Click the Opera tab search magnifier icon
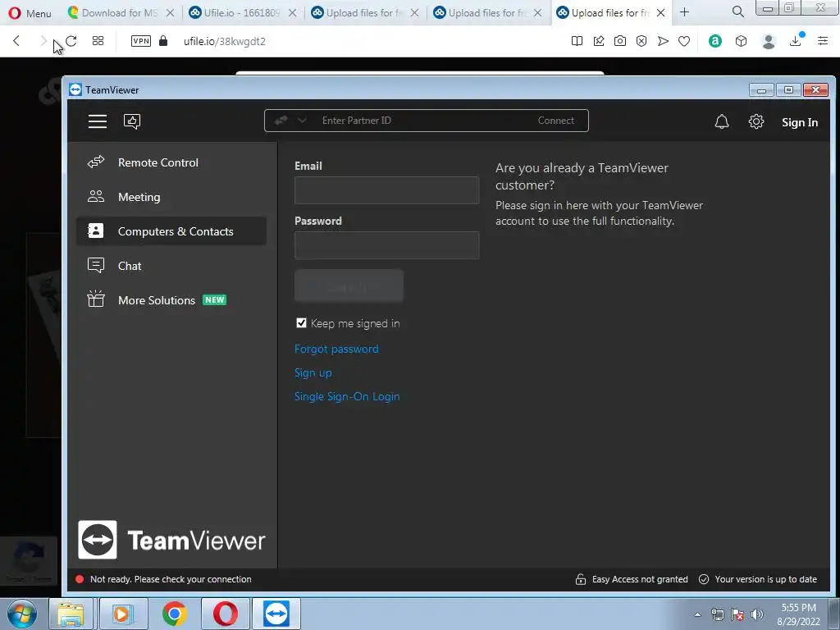This screenshot has width=840, height=630. coord(738,11)
